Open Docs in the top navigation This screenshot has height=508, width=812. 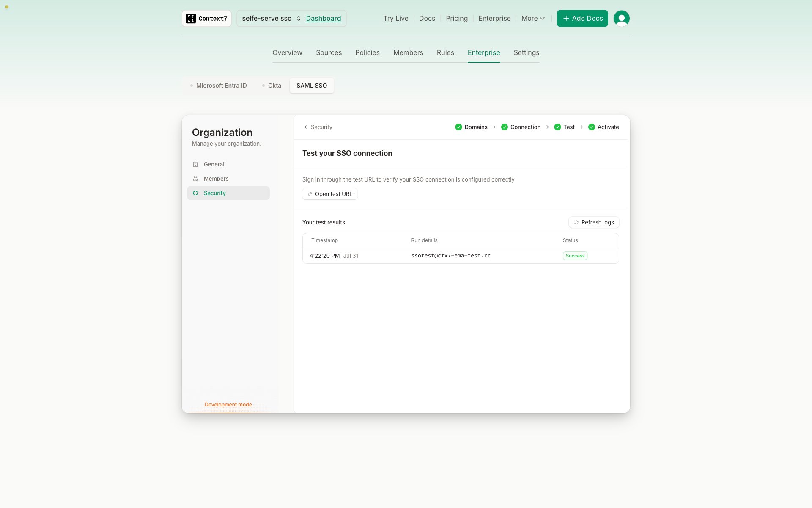point(427,18)
